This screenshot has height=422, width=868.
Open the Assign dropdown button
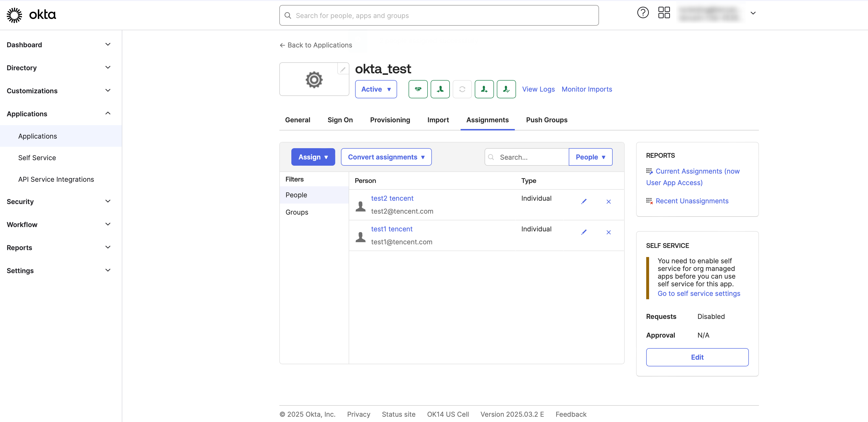click(313, 157)
